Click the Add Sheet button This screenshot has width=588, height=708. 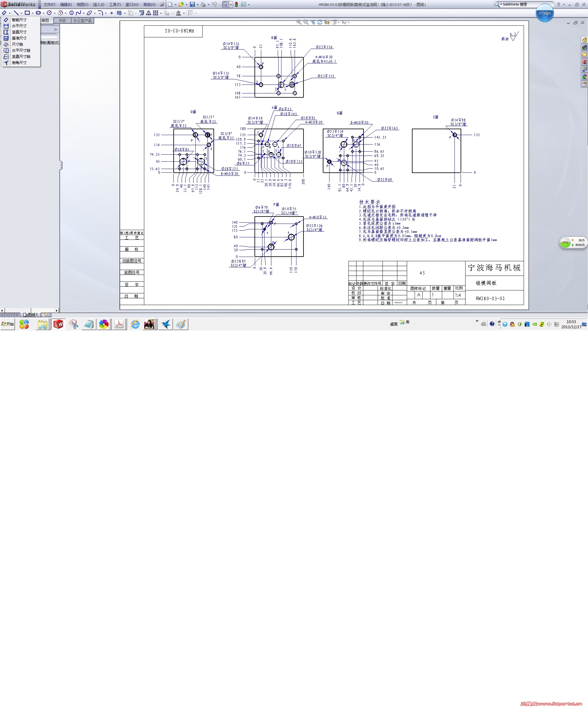(46, 314)
